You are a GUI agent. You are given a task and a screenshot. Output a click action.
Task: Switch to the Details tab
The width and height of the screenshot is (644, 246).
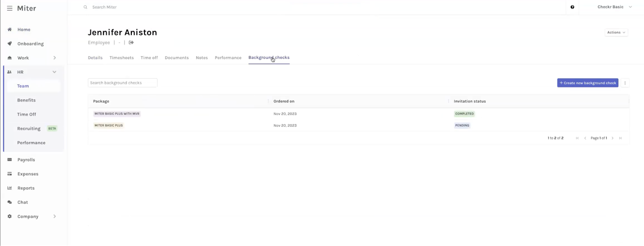pos(95,58)
